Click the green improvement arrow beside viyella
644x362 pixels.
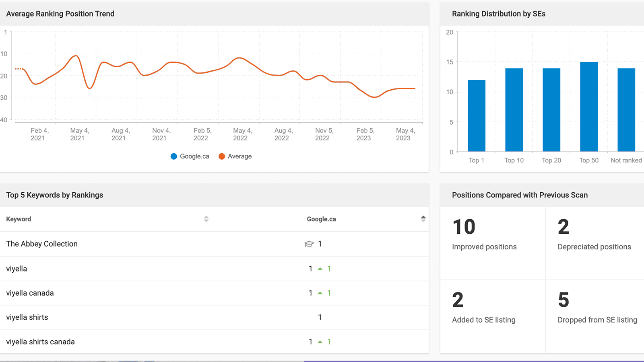pyautogui.click(x=320, y=268)
